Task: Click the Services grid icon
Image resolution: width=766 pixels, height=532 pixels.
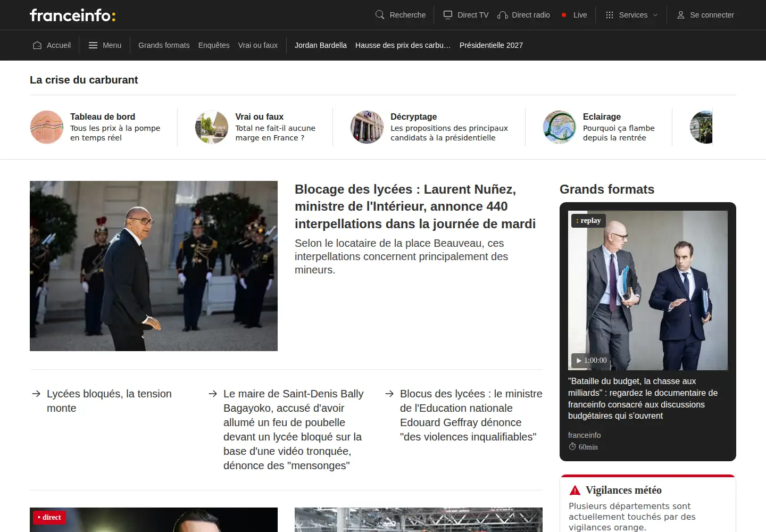Action: (x=610, y=15)
